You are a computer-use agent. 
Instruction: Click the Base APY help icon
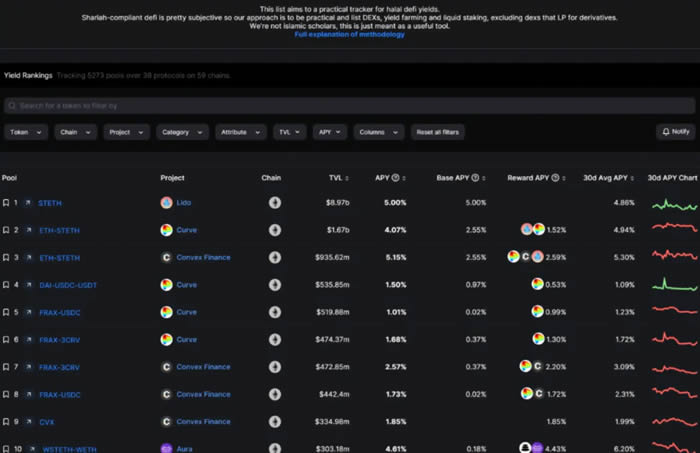[x=475, y=178]
